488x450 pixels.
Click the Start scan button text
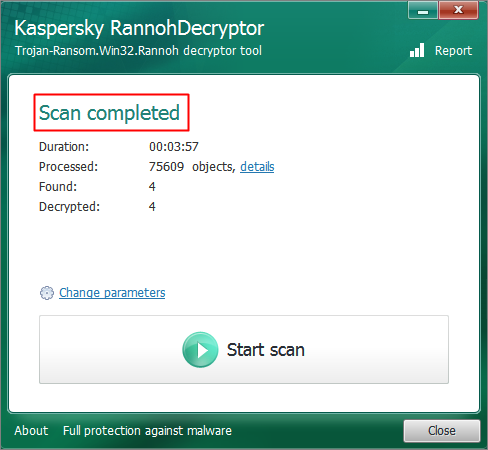(x=266, y=350)
